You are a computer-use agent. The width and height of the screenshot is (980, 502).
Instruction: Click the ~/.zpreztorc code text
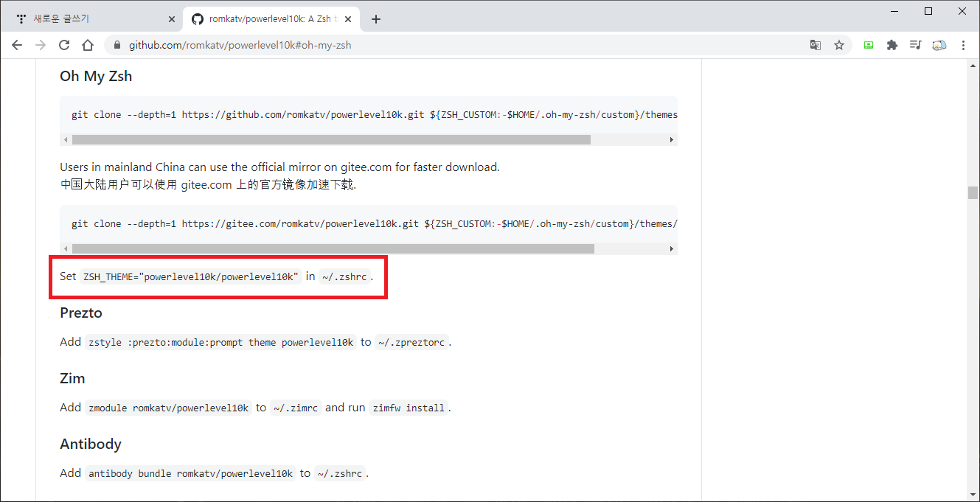pyautogui.click(x=411, y=343)
